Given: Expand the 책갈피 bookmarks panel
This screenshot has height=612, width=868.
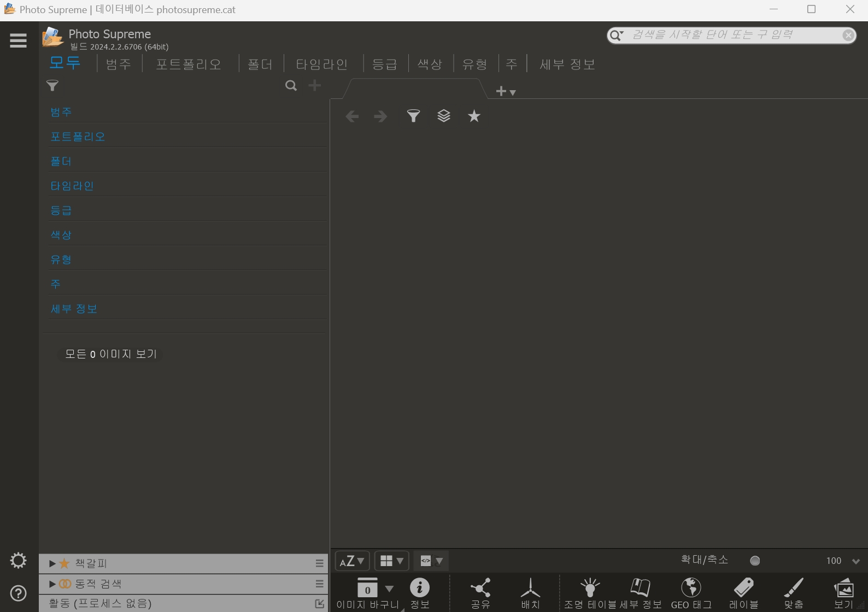Looking at the screenshot, I should pos(52,563).
